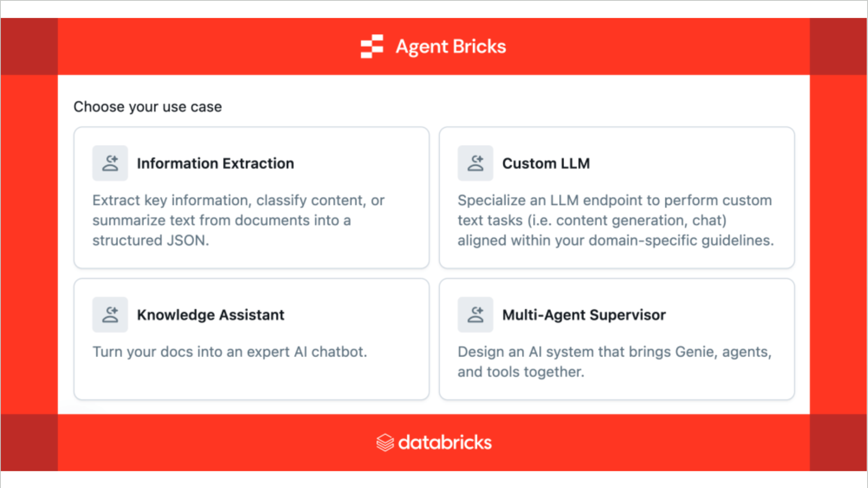Image resolution: width=868 pixels, height=488 pixels.
Task: Click the Knowledge Assistant card icon
Action: click(x=110, y=314)
